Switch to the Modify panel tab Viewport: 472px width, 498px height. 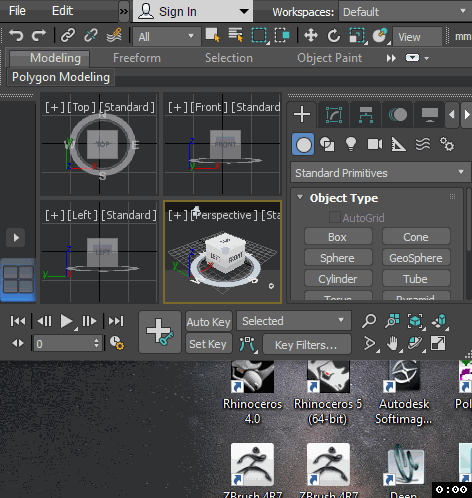334,115
